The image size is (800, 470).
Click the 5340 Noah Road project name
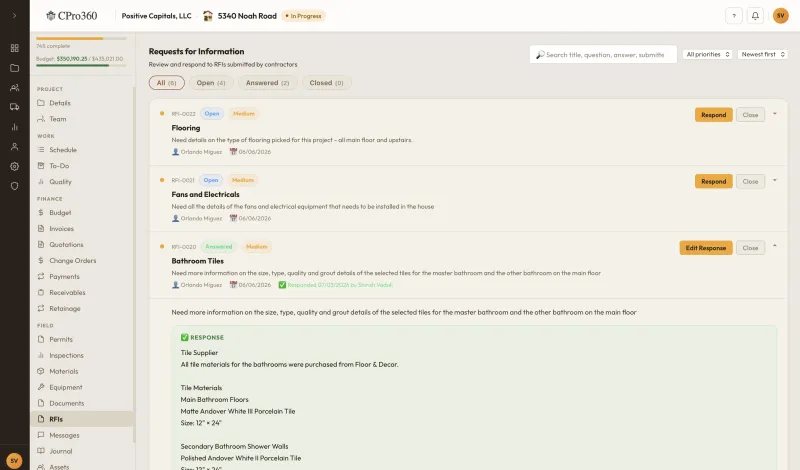point(247,16)
